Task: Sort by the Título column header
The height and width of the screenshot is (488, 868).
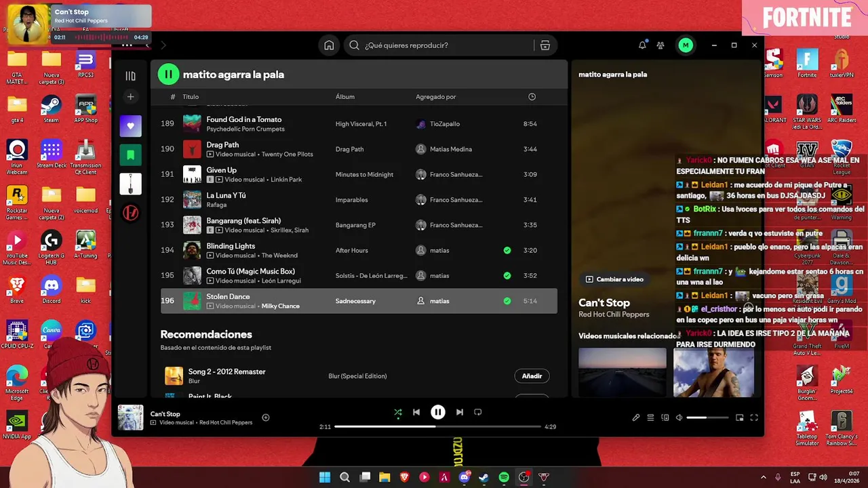Action: (x=191, y=97)
